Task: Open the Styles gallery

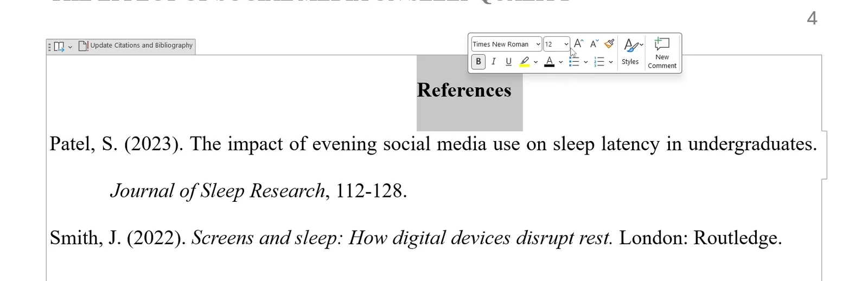Action: [630, 52]
